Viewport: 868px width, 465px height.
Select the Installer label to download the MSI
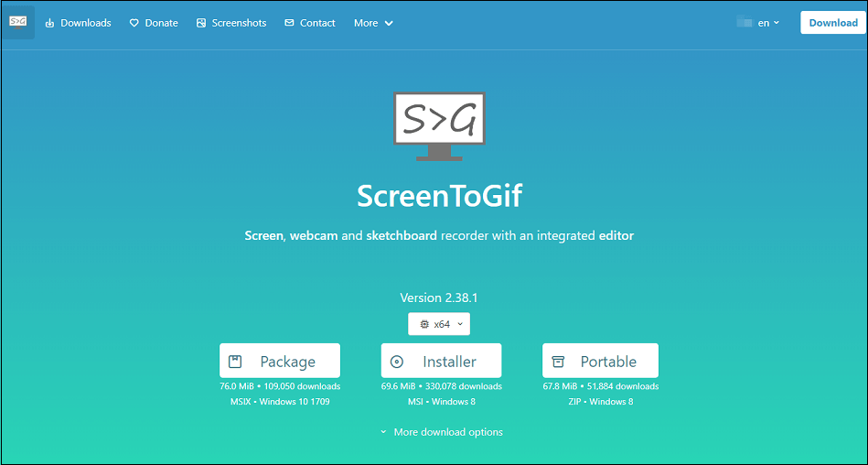click(449, 362)
